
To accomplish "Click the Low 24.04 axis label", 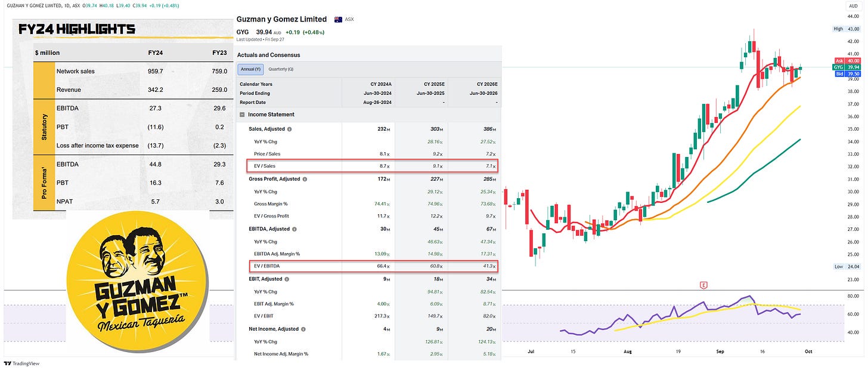I will tap(847, 267).
